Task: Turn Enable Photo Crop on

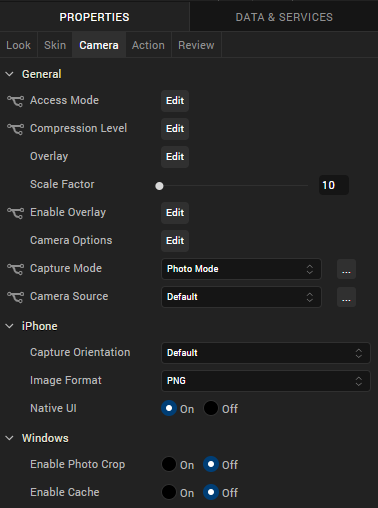Action: click(169, 464)
